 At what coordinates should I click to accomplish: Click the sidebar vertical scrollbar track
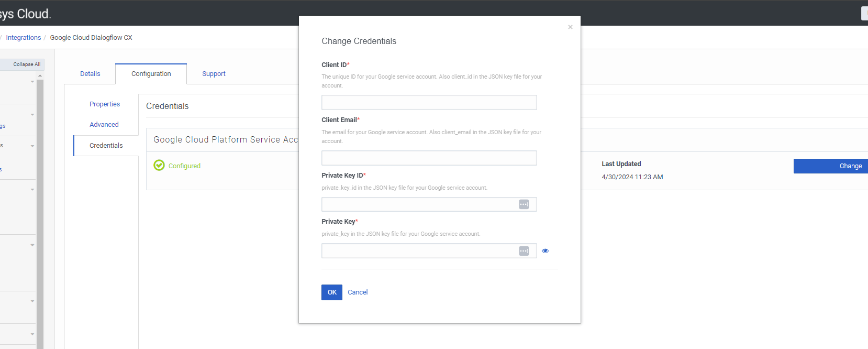pyautogui.click(x=40, y=210)
